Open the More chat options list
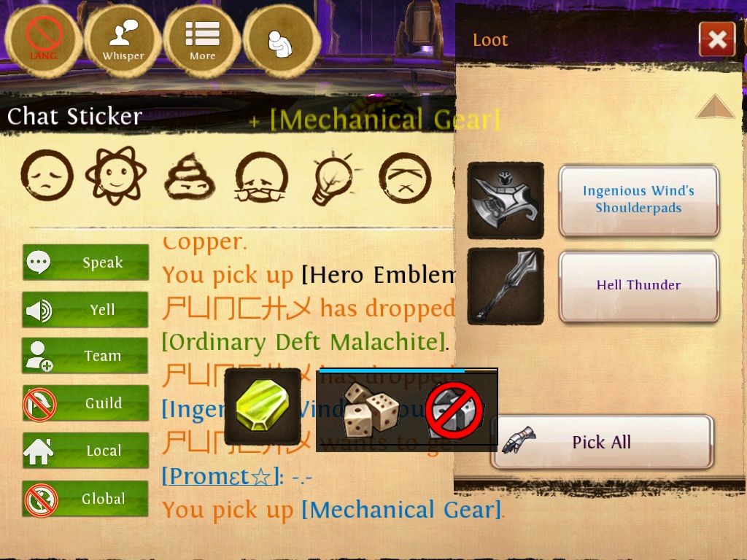This screenshot has width=747, height=560. pyautogui.click(x=203, y=41)
